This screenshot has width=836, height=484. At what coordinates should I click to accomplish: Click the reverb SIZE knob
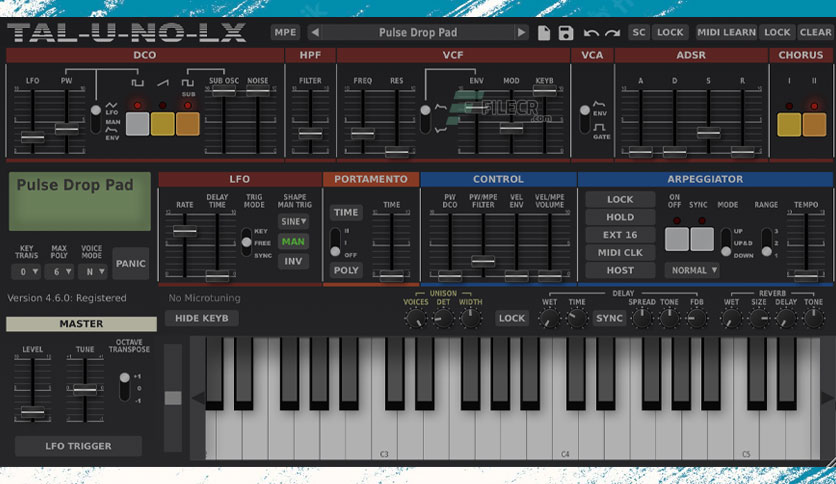pyautogui.click(x=759, y=319)
